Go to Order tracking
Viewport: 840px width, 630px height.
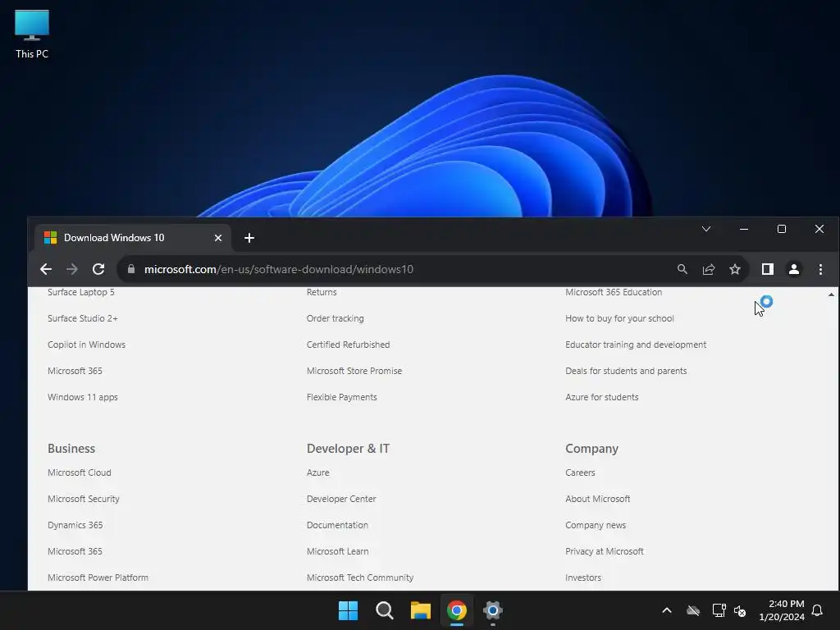(x=335, y=318)
